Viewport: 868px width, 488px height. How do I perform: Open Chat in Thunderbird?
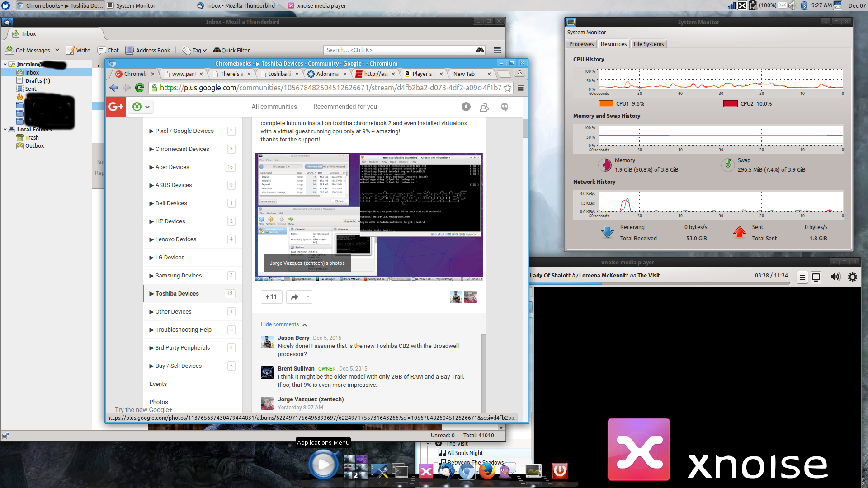[x=108, y=50]
